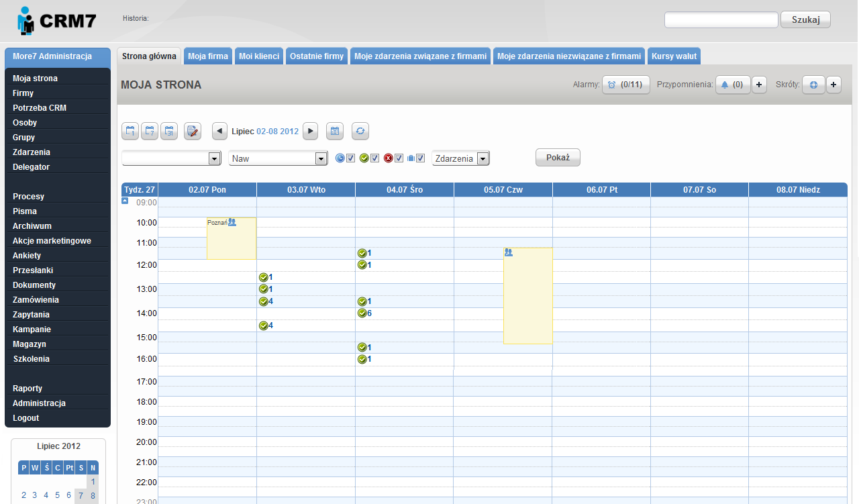The width and height of the screenshot is (859, 504).
Task: Open the Naw dropdown
Action: tap(278, 158)
